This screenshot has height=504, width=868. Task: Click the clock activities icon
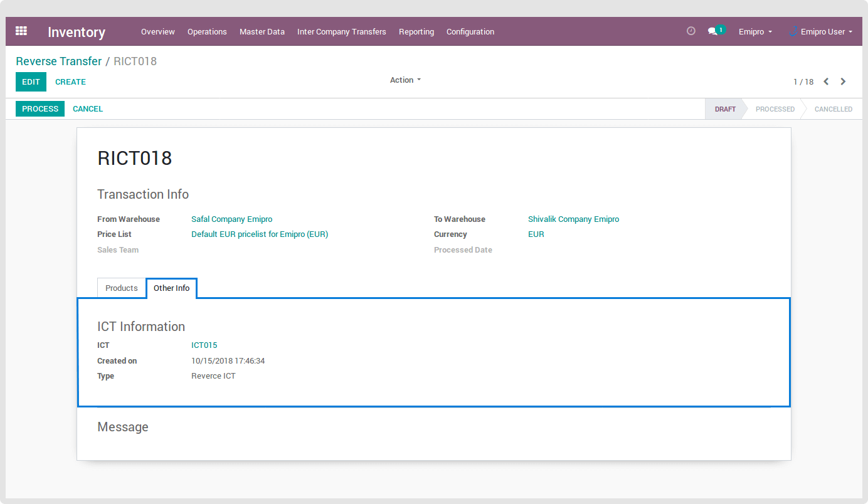coord(691,31)
